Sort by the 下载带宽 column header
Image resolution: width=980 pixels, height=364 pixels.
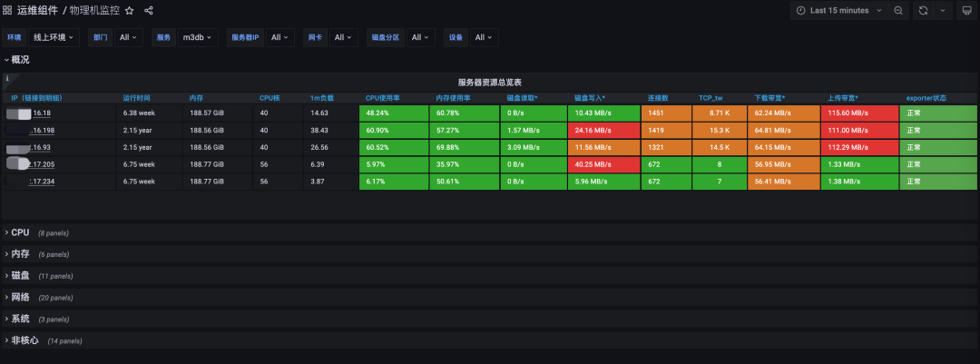click(770, 98)
